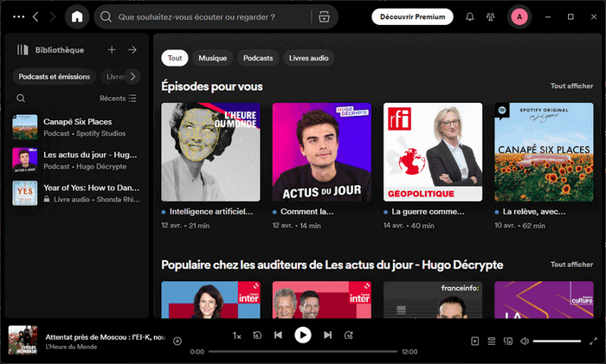Screen dimensions: 606x364
Task: Change playback speed 1x
Action: pos(236,335)
